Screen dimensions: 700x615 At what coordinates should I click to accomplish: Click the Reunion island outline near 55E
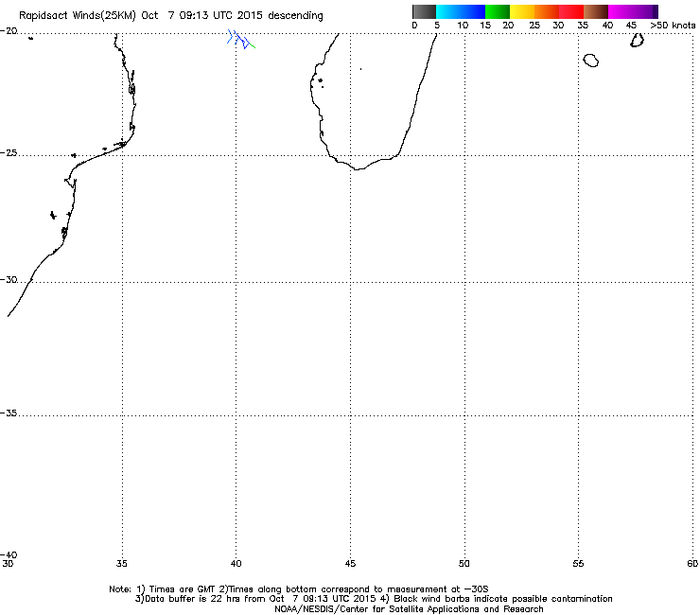[591, 61]
